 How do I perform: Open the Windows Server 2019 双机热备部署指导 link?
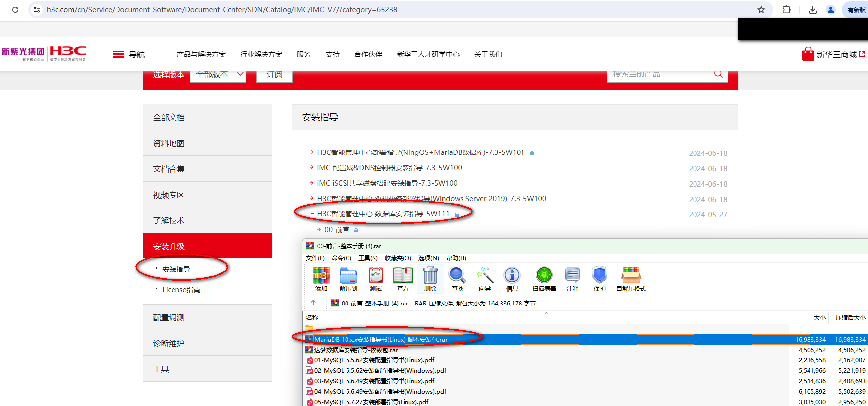[x=432, y=199]
